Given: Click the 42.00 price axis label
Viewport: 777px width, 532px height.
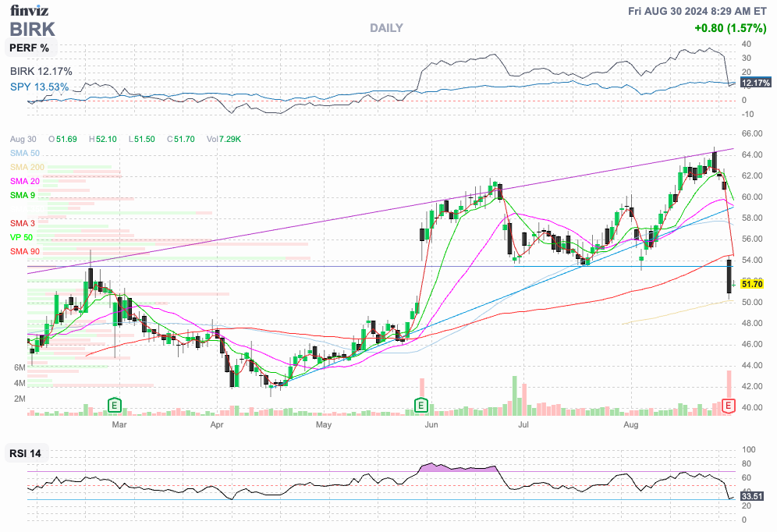Looking at the screenshot, I should coord(752,386).
